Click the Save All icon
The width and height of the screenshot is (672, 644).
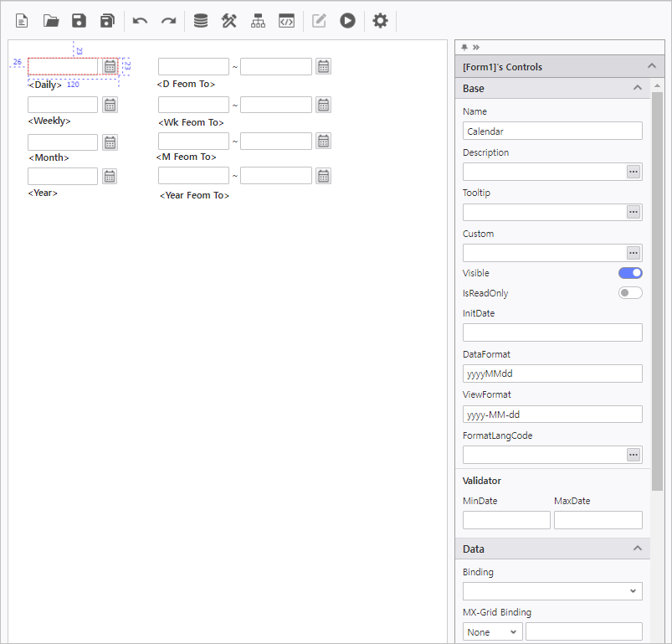(107, 21)
